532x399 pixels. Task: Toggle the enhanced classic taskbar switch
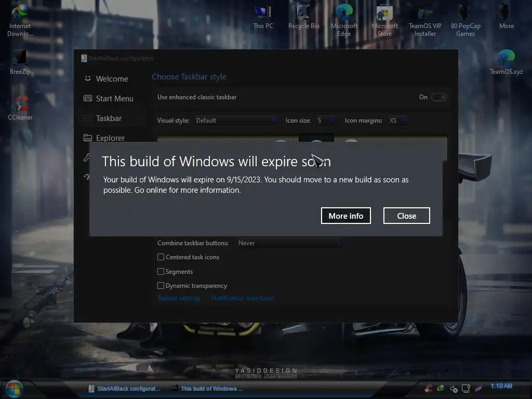tap(438, 97)
